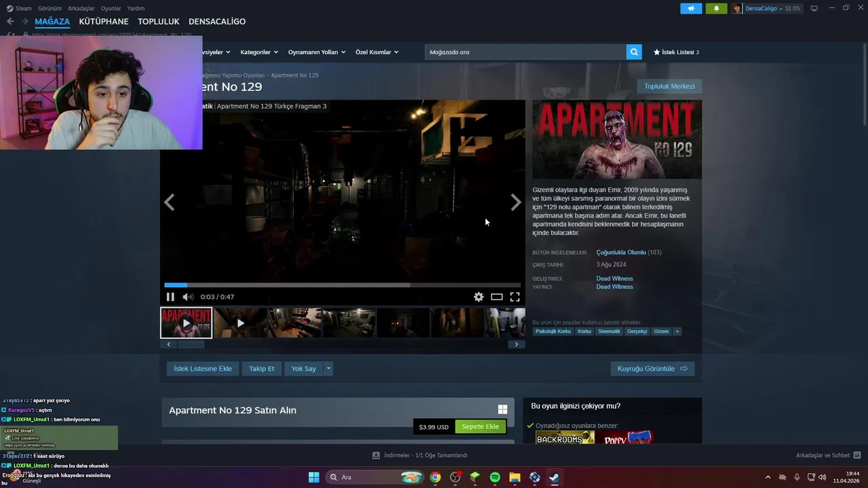Open İndirmeler downloads status bar

420,455
